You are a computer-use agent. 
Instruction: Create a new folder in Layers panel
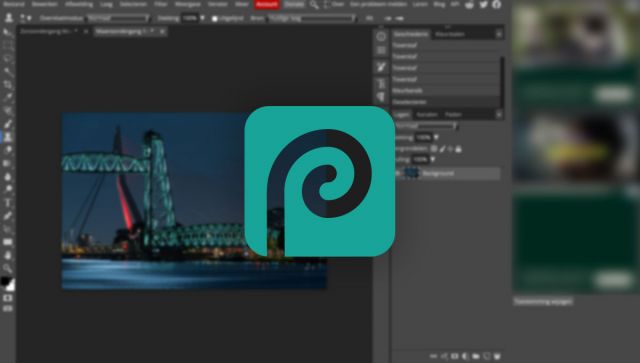click(x=476, y=356)
